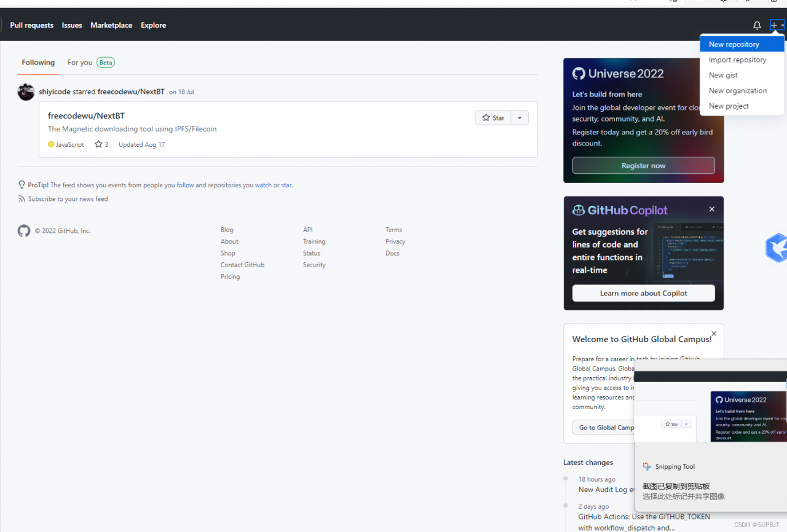Go to Marketplace in header
This screenshot has height=532, width=787.
(111, 25)
